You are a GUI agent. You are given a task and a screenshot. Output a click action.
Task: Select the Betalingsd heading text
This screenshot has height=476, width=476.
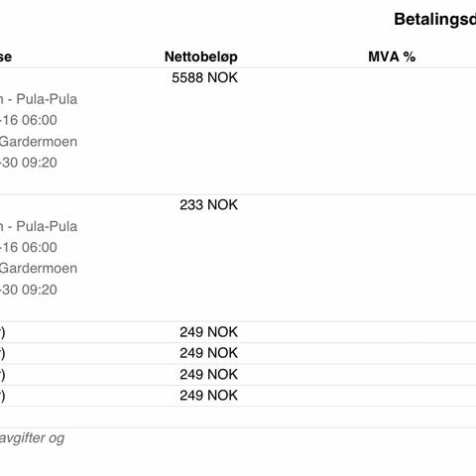coord(435,19)
